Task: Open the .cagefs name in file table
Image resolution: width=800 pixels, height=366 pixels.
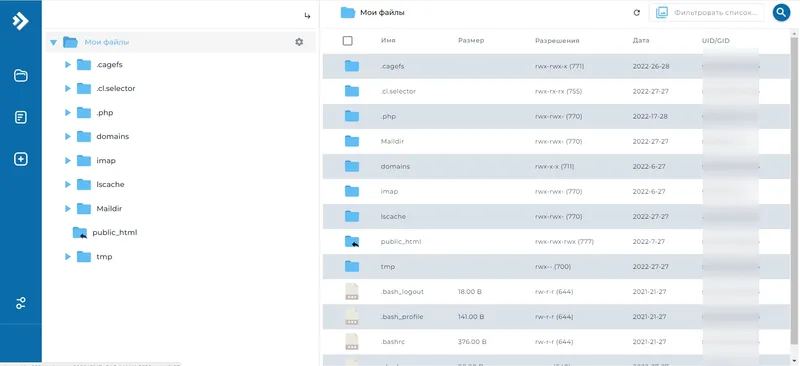Action: point(392,66)
